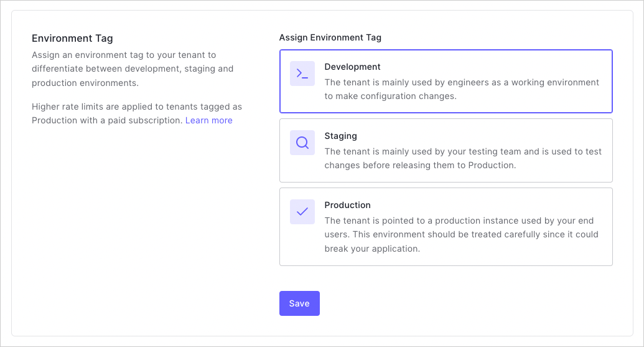Click the Development terminal prompt icon
Screen dimensions: 644x347
point(302,74)
